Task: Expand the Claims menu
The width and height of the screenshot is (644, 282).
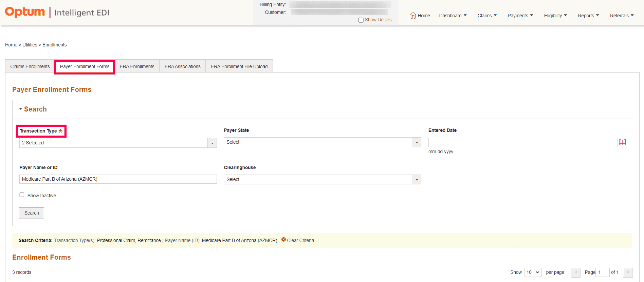Action: point(487,16)
